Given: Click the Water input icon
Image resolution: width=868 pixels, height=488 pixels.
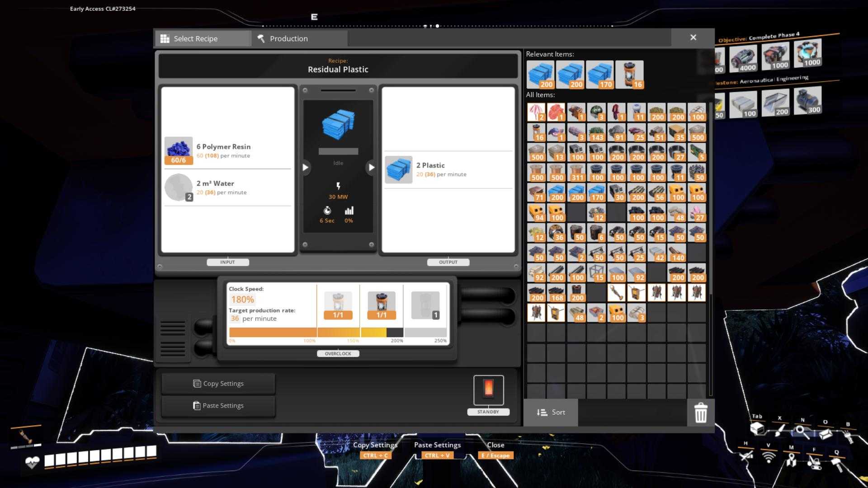Looking at the screenshot, I should pos(179,188).
